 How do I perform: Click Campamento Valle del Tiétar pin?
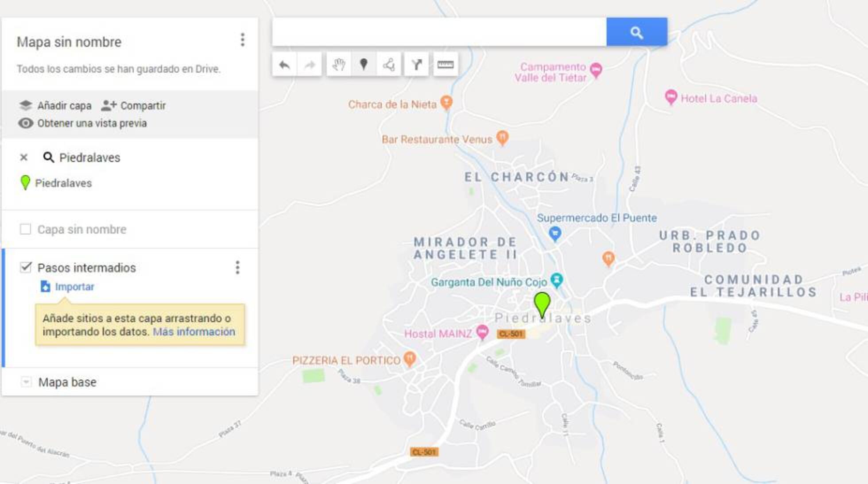[596, 70]
